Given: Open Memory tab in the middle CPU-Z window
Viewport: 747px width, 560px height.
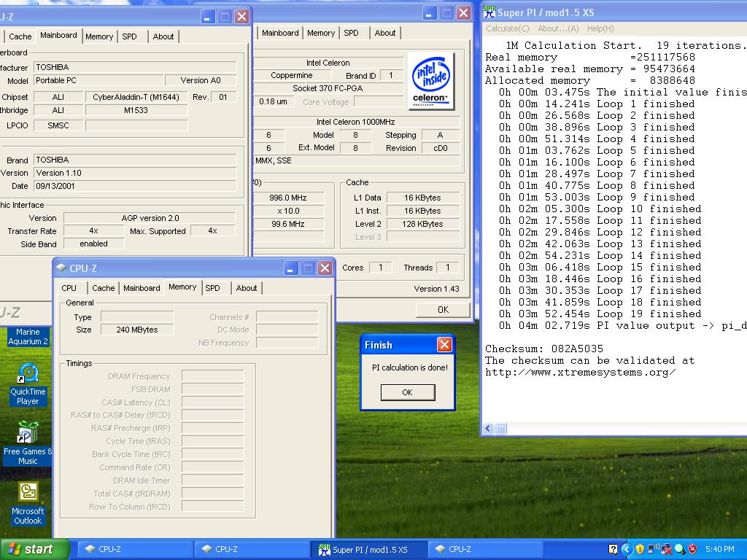Looking at the screenshot, I should click(x=321, y=33).
